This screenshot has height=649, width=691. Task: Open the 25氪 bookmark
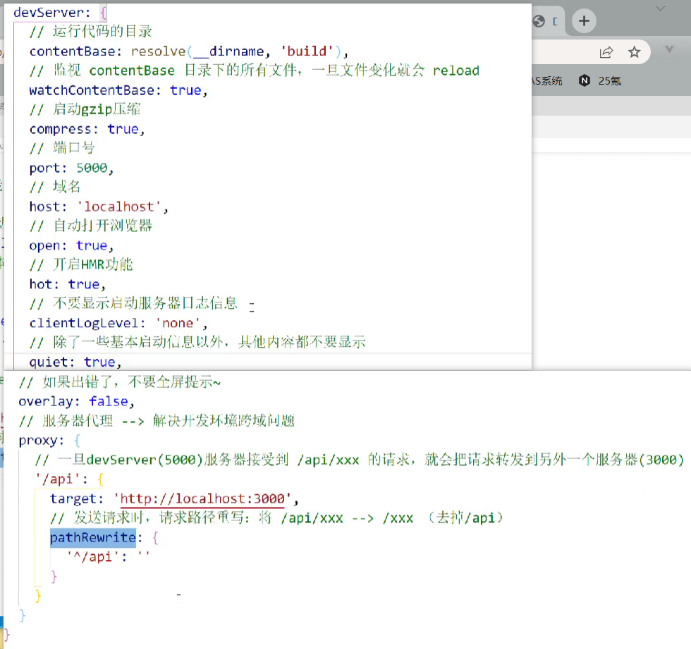[600, 81]
